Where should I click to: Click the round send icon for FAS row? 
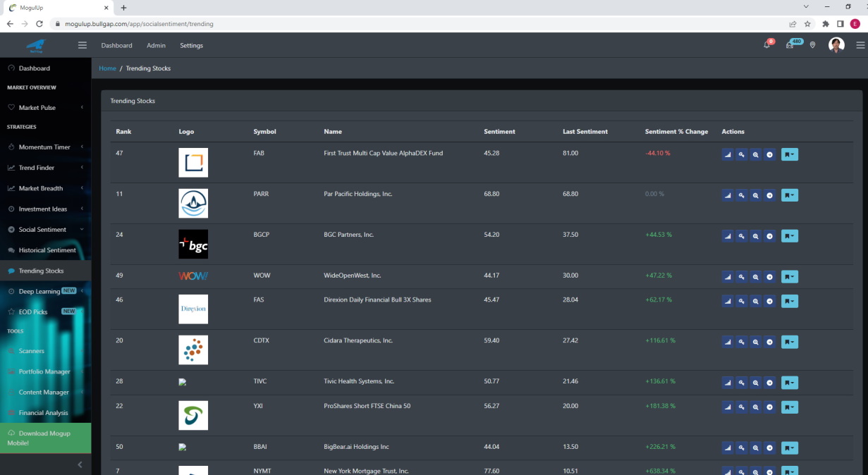click(x=770, y=301)
